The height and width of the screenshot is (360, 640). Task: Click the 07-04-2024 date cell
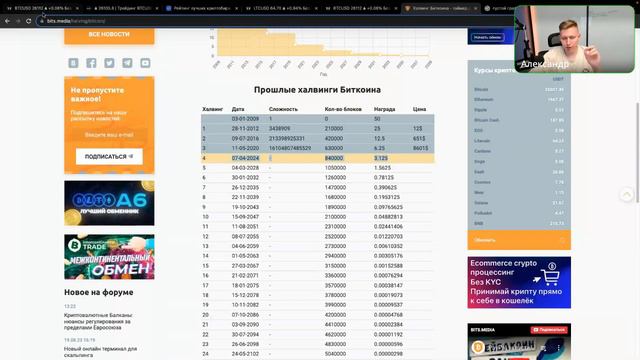[245, 158]
